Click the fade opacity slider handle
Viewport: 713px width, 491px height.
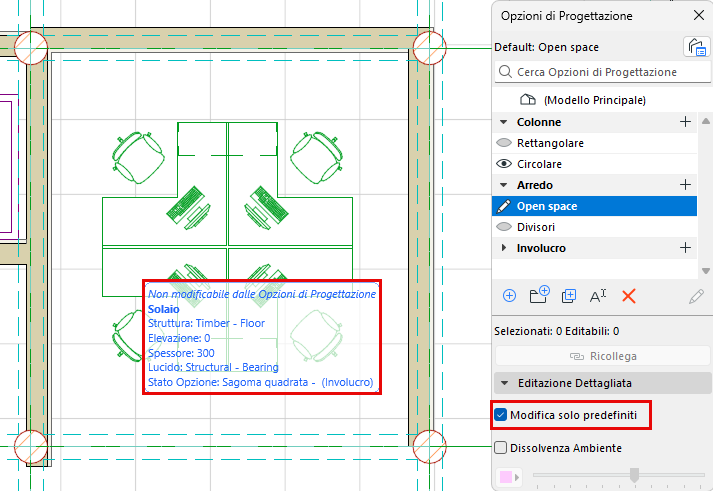point(634,475)
